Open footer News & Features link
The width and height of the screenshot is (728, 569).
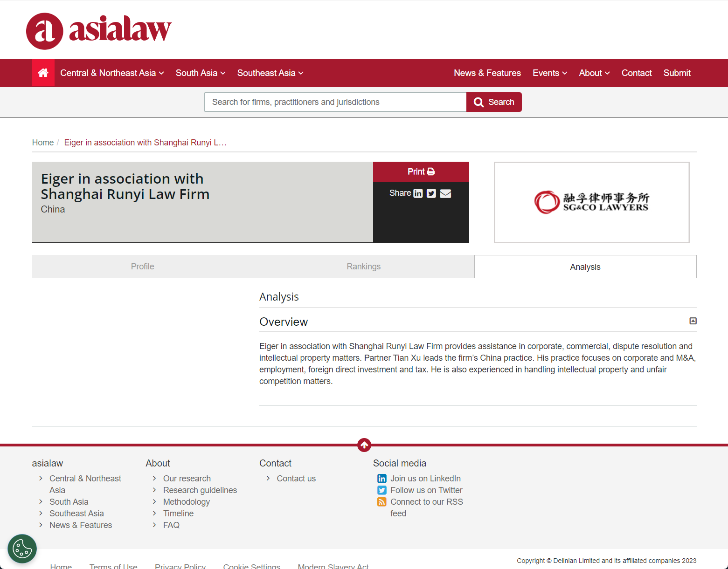(81, 525)
